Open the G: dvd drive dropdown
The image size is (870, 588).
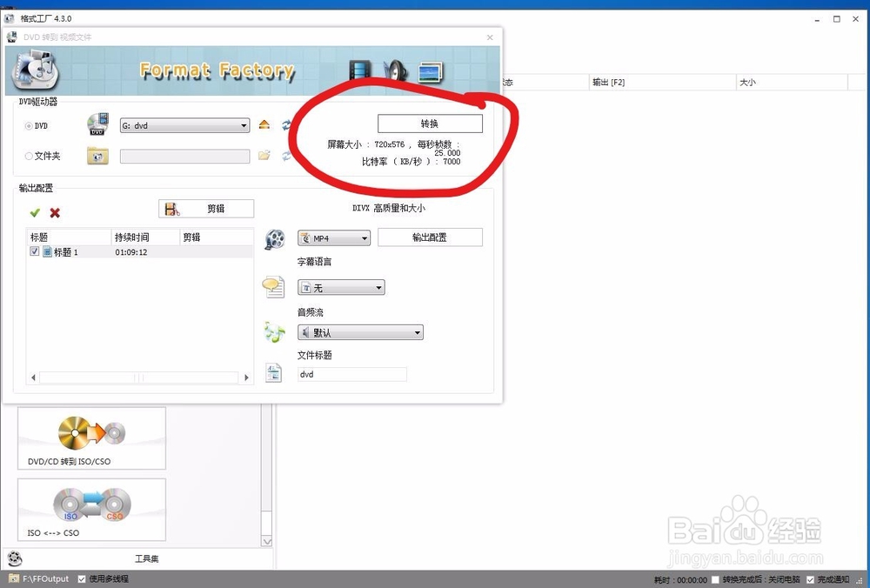(184, 125)
